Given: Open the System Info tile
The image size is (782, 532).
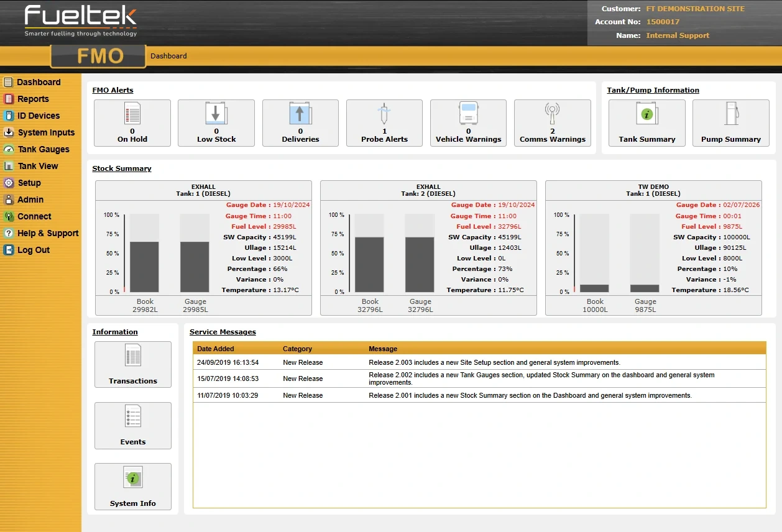Looking at the screenshot, I should coord(133,487).
